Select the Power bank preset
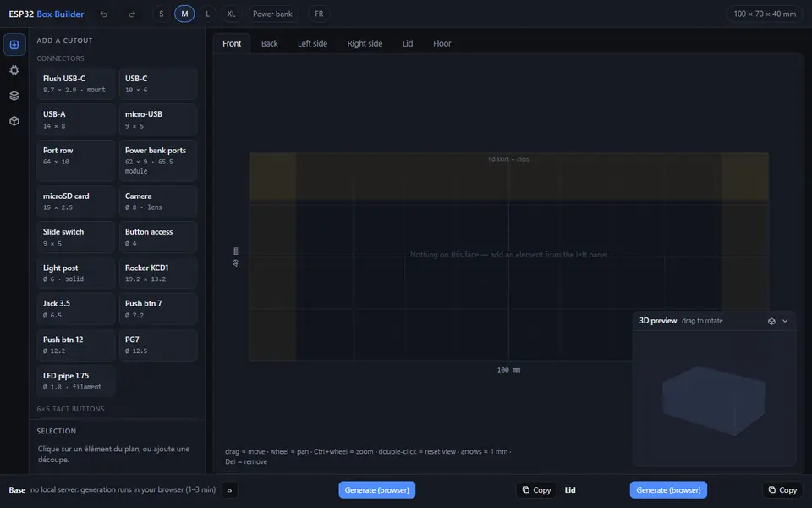This screenshot has width=812, height=508. 272,14
